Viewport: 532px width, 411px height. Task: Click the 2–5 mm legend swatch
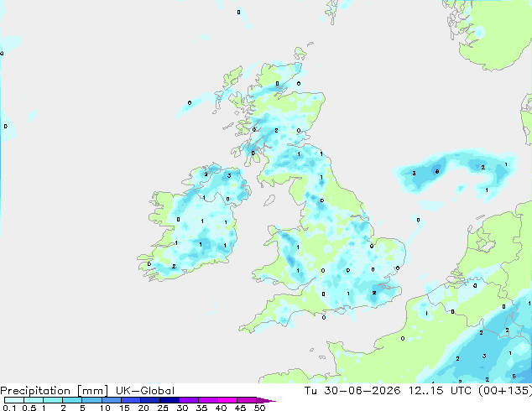click(72, 400)
